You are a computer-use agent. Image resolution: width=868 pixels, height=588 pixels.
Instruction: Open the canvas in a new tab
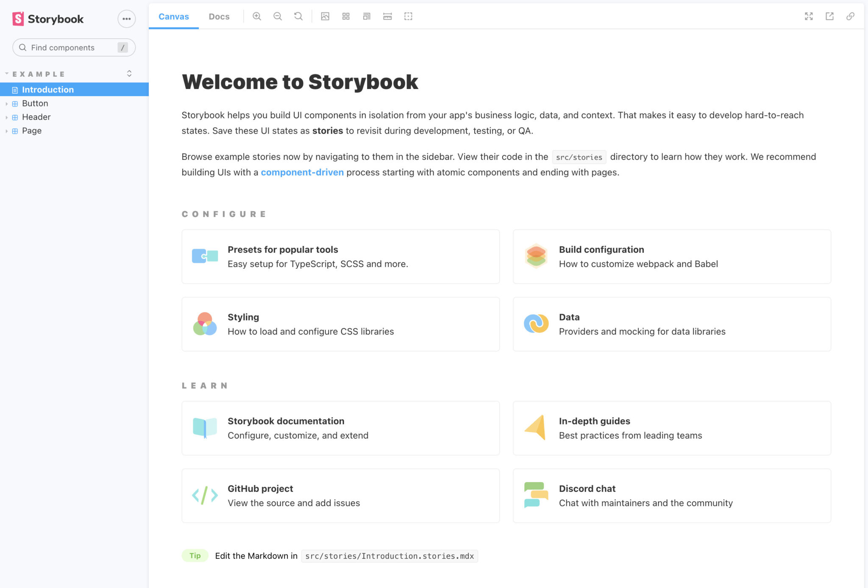(829, 16)
